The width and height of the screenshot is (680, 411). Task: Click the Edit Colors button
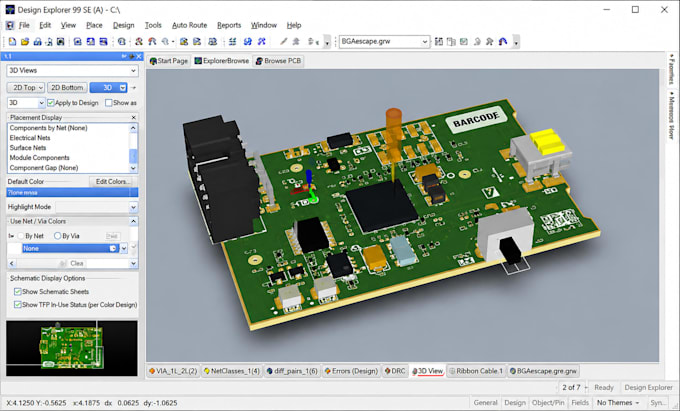coord(112,182)
